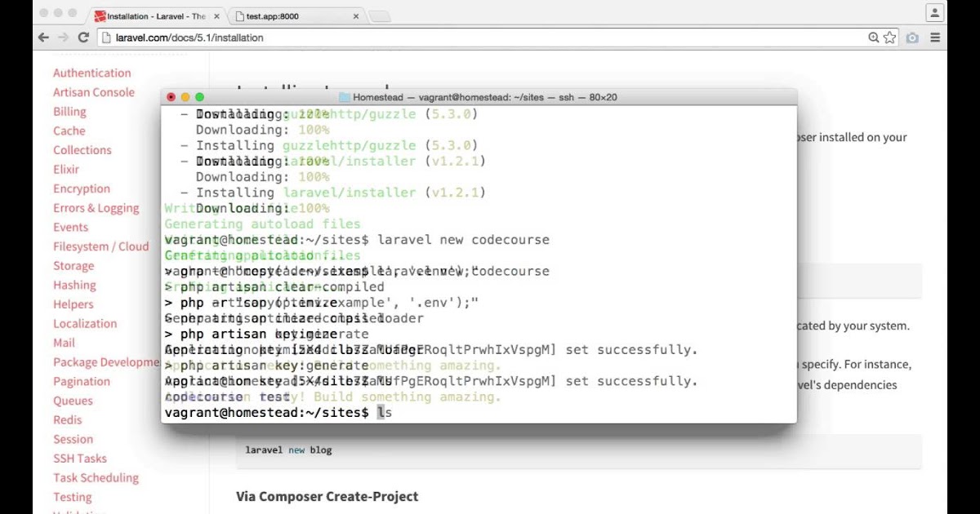Open the Artisan Console docs link
Screen dimensions: 980x514
pyautogui.click(x=94, y=92)
